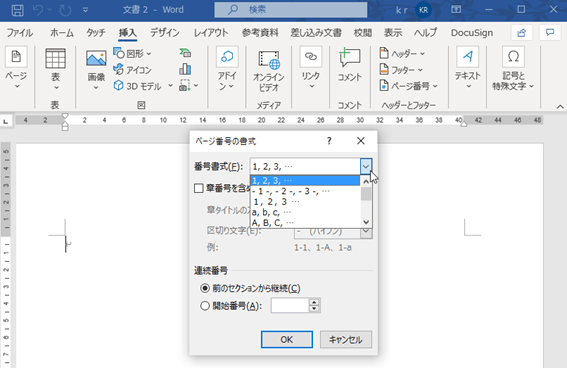The width and height of the screenshot is (567, 368).
Task: Insert a 3D モデル
Action: 138,86
